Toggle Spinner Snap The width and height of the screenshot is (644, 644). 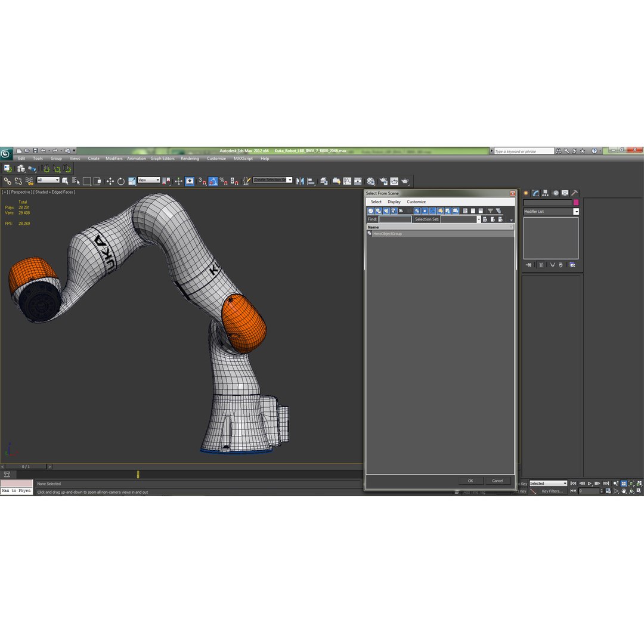coord(234,181)
